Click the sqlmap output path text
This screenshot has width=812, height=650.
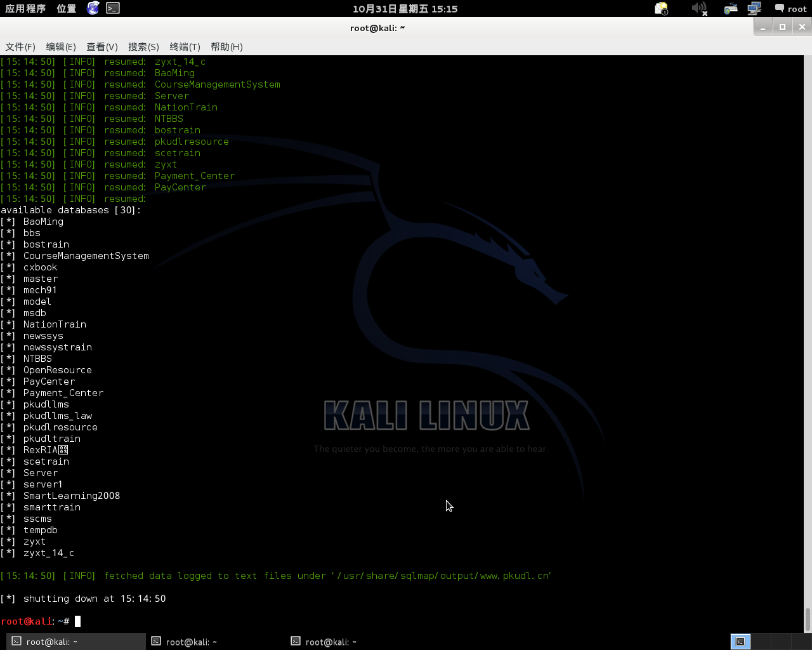(x=441, y=576)
